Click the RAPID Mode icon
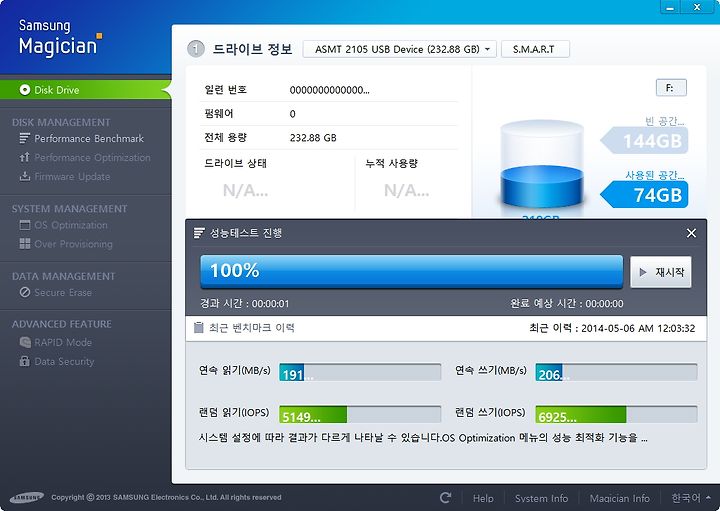The image size is (720, 511). click(x=25, y=342)
